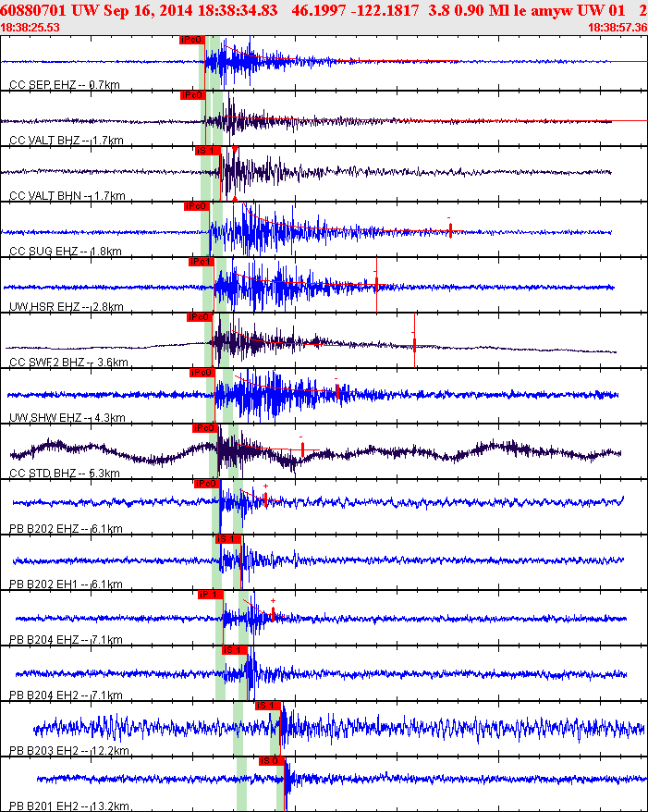The image size is (648, 812).
Task: Click the iPc0 pick flag on UW SHW EHZ
Action: pos(202,373)
